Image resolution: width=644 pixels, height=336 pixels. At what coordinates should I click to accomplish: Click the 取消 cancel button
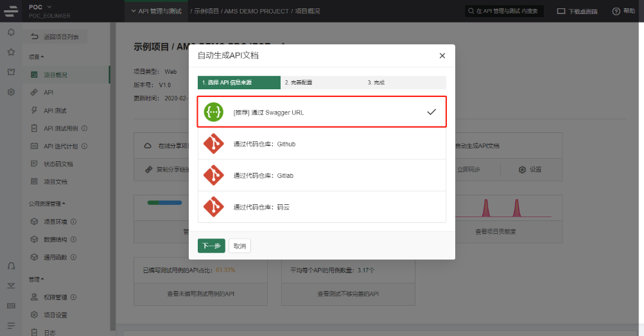coord(239,245)
